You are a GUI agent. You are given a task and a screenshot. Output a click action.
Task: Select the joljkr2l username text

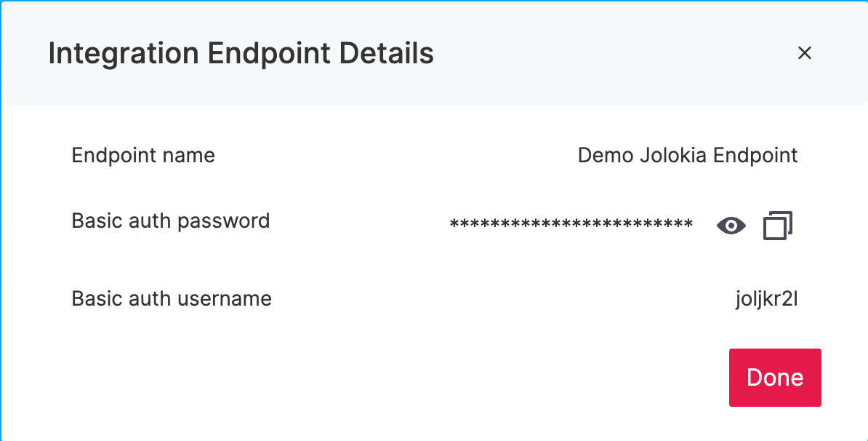click(x=767, y=298)
